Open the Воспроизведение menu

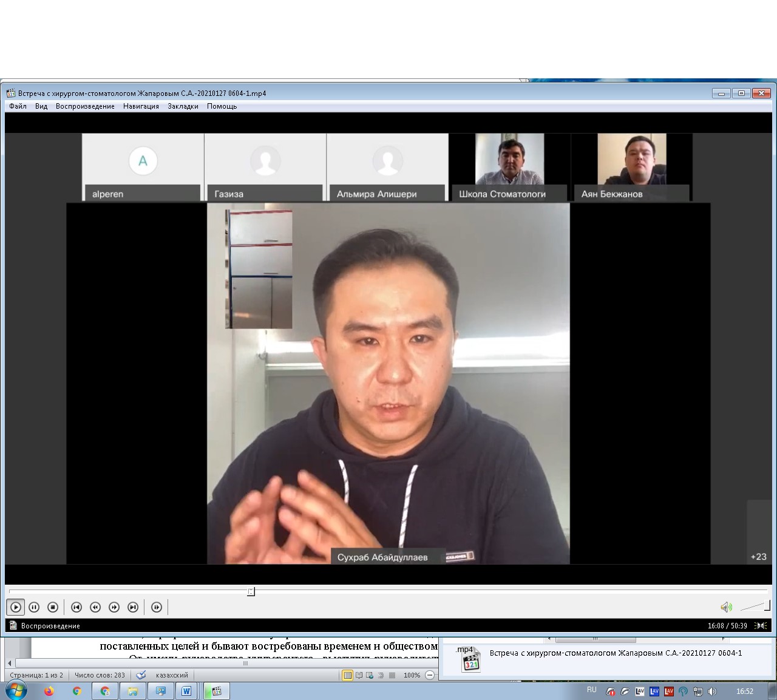click(85, 106)
